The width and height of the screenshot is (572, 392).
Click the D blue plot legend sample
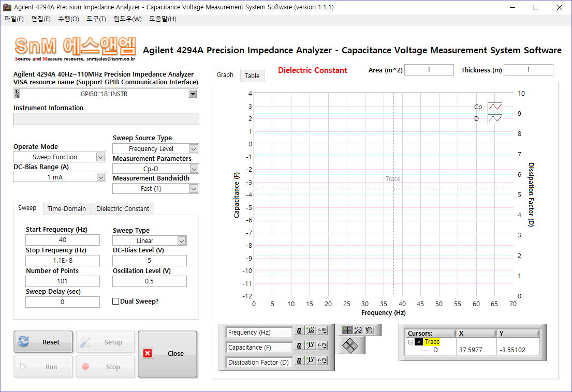(x=495, y=119)
